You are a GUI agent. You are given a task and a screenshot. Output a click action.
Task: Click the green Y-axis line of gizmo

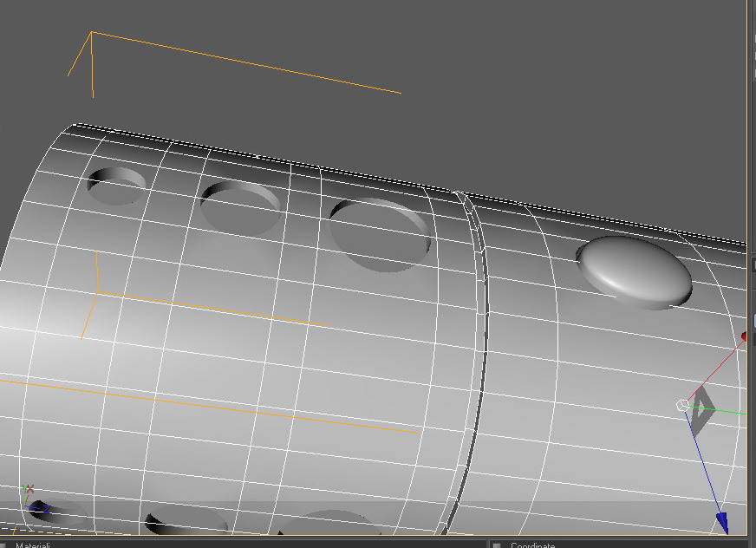tap(720, 412)
